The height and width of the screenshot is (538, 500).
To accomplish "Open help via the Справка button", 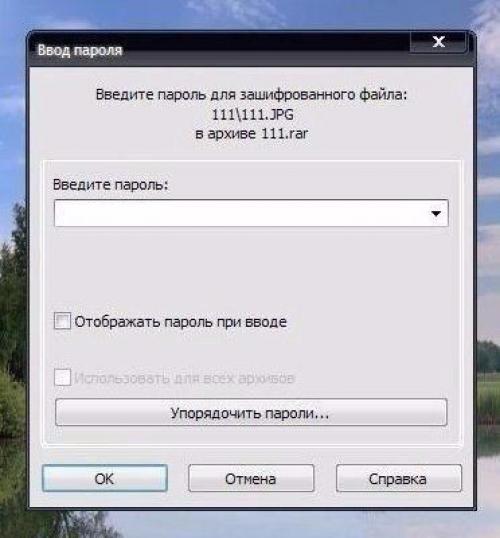I will tap(399, 478).
